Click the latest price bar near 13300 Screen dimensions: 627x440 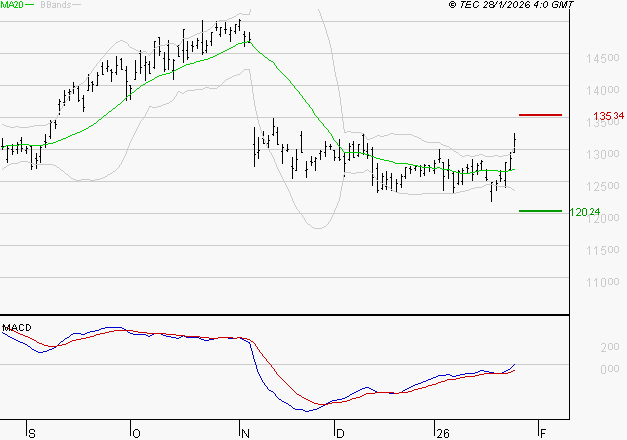(x=514, y=143)
